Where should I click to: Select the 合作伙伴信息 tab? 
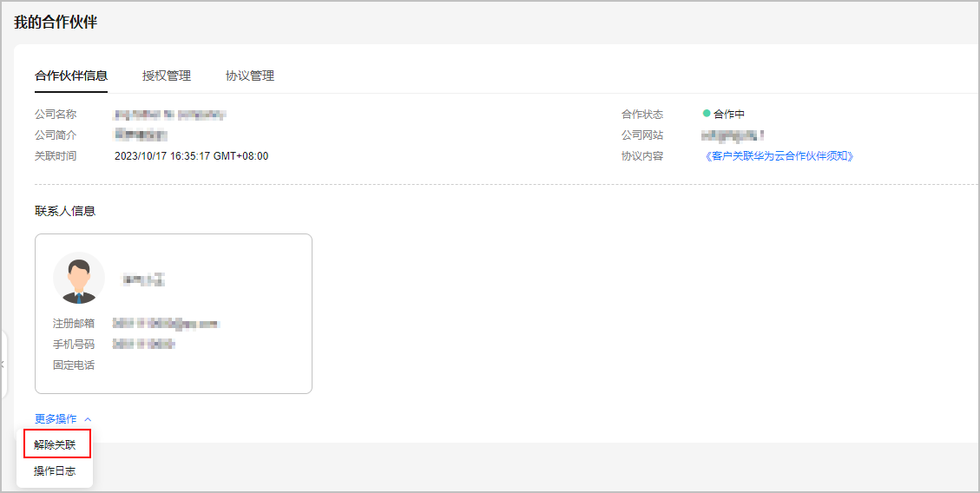click(x=71, y=76)
